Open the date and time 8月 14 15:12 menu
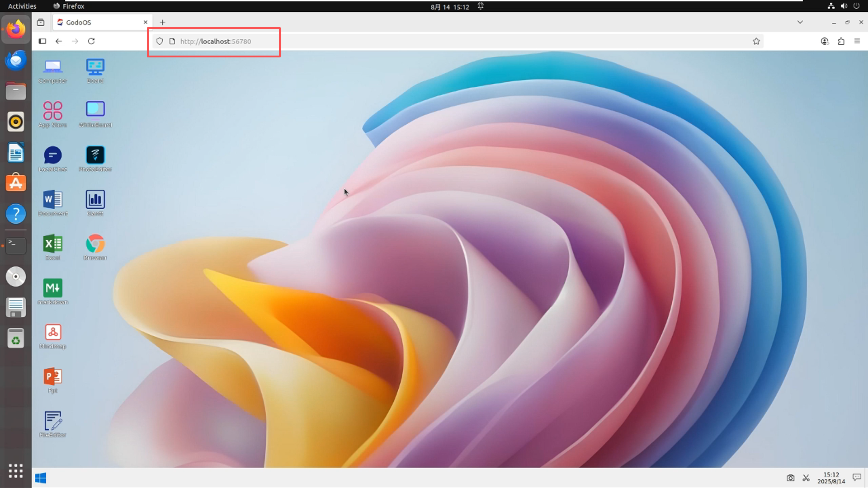 click(x=450, y=7)
